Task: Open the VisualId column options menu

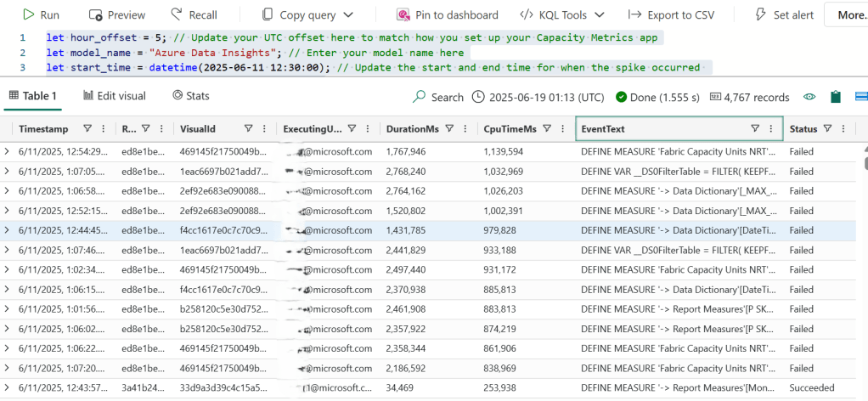Action: point(265,129)
